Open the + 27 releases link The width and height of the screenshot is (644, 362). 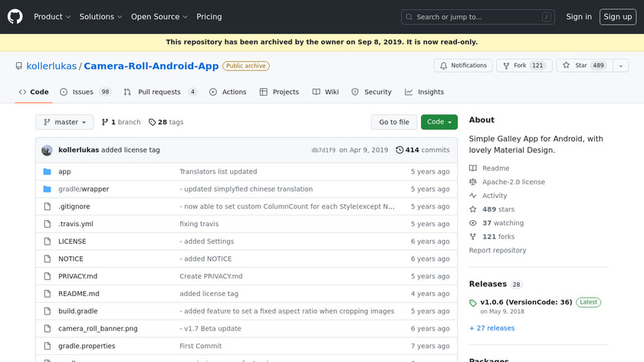coord(491,328)
